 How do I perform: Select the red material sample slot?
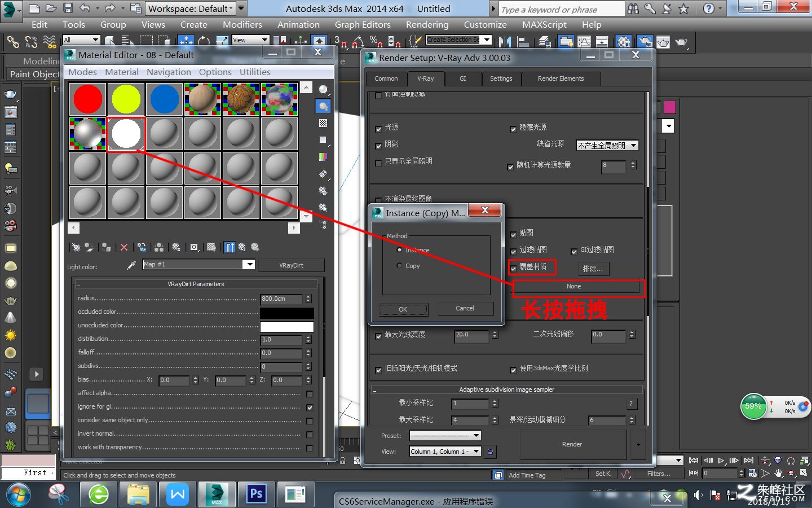coord(88,99)
